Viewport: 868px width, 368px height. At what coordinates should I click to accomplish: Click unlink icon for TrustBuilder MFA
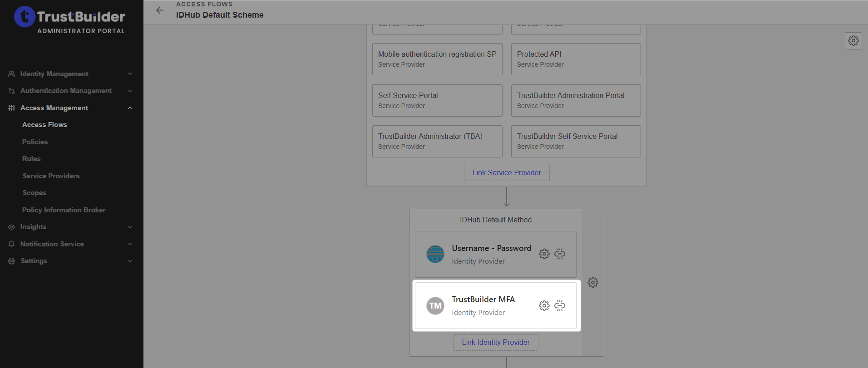pos(560,306)
